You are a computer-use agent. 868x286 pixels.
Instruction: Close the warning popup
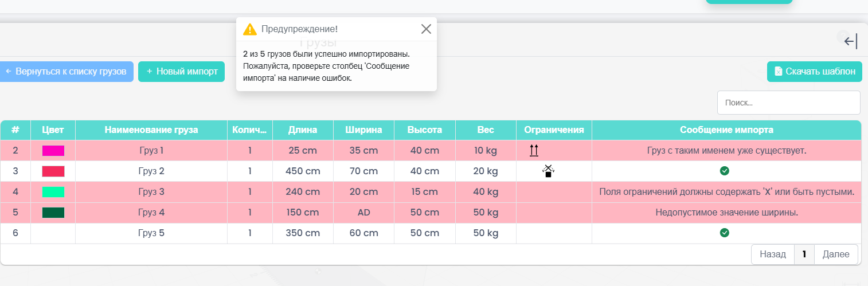click(x=426, y=29)
